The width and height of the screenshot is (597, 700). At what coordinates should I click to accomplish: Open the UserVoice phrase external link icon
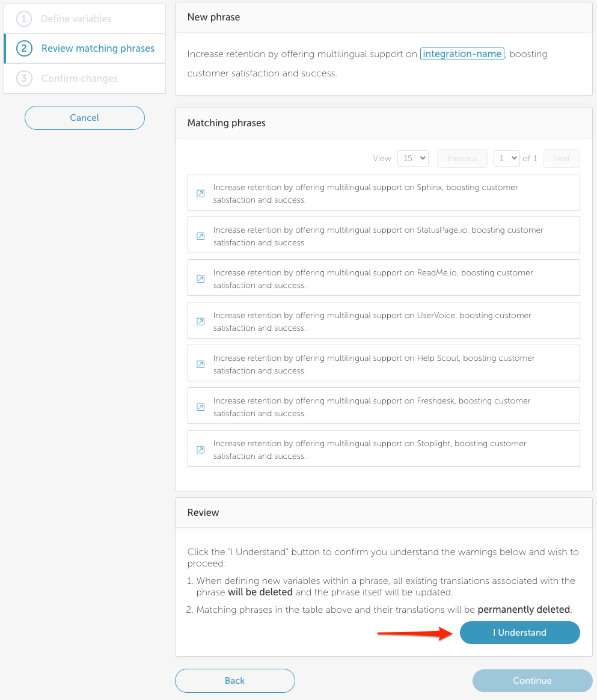201,321
